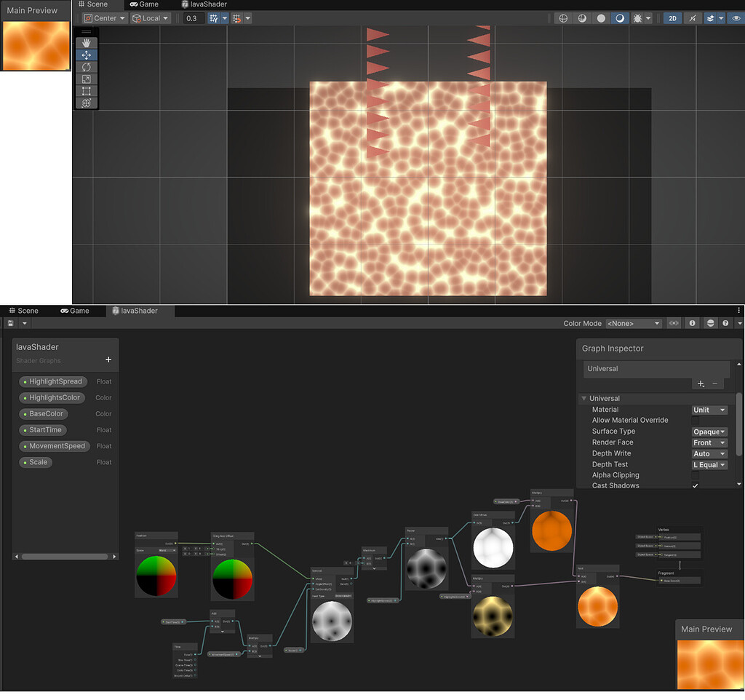Select the Hand pan tool
This screenshot has height=700, width=745.
point(86,42)
